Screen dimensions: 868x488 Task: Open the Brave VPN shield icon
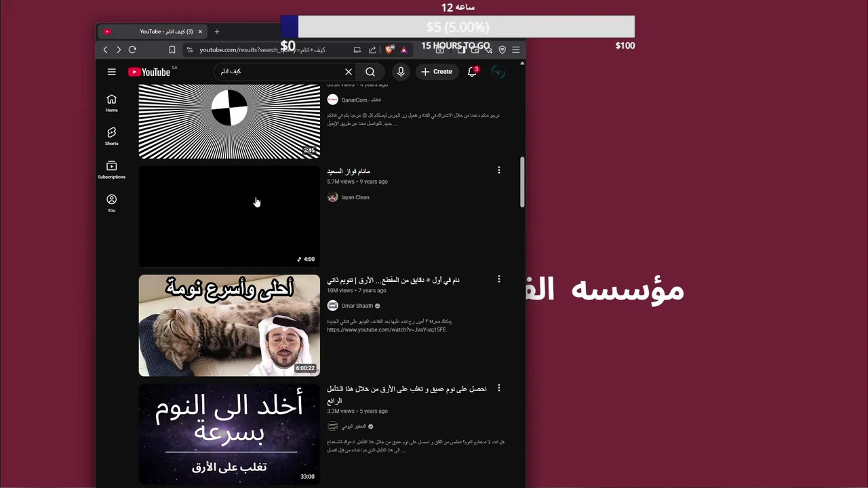[502, 49]
